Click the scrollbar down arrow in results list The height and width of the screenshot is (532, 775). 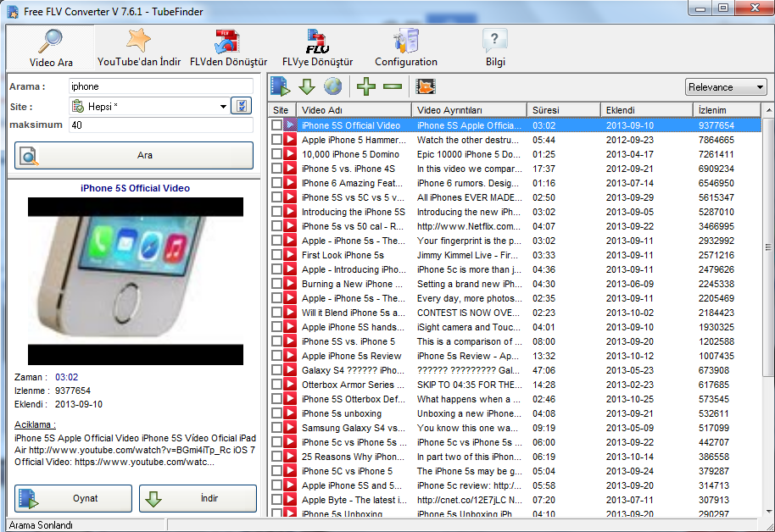[x=768, y=512]
